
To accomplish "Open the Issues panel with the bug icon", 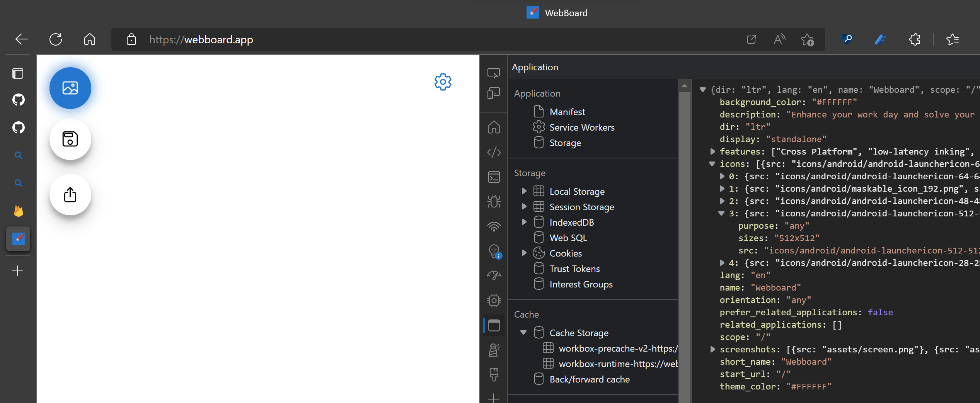I will click(x=494, y=201).
